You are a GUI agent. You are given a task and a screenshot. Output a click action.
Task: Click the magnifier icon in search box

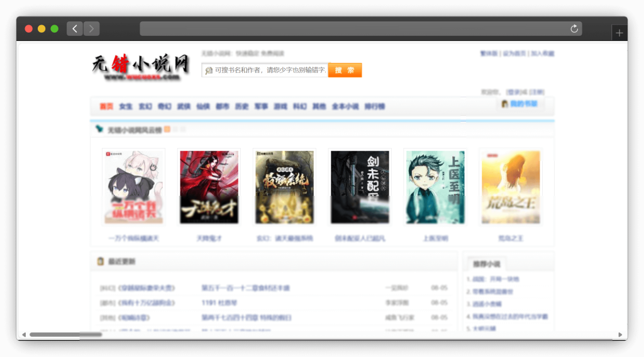click(x=208, y=71)
